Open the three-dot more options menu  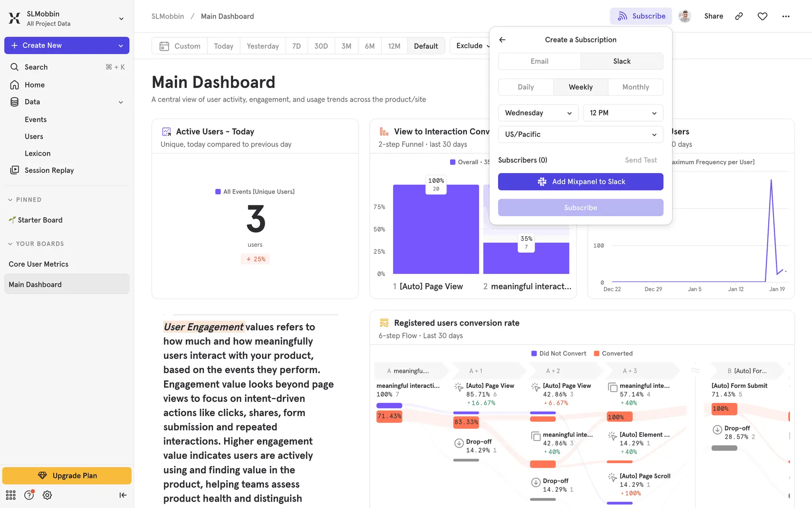pos(786,16)
